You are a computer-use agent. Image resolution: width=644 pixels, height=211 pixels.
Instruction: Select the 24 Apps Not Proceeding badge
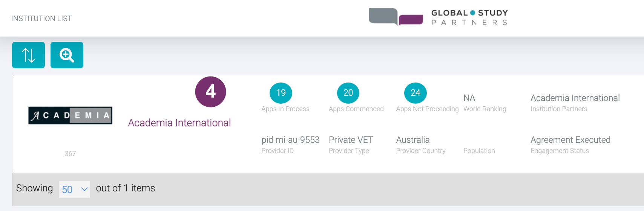(x=415, y=93)
